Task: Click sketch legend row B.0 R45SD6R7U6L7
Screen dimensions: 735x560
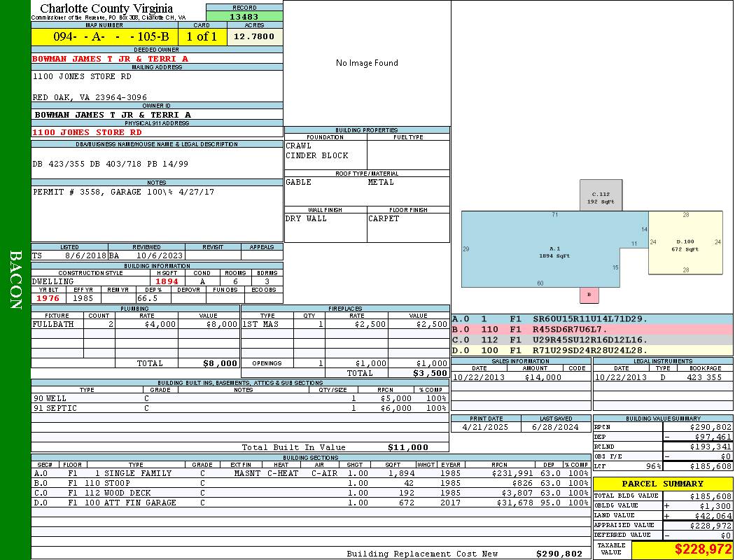Action: click(592, 330)
